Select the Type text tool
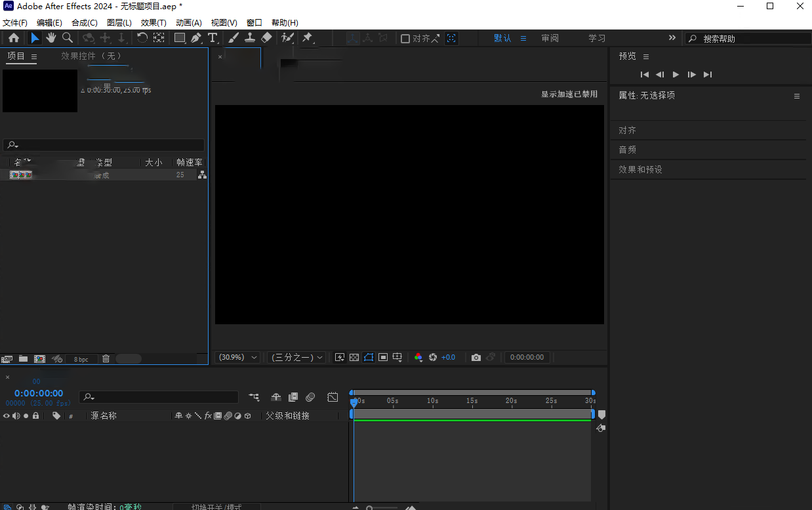 click(x=213, y=38)
